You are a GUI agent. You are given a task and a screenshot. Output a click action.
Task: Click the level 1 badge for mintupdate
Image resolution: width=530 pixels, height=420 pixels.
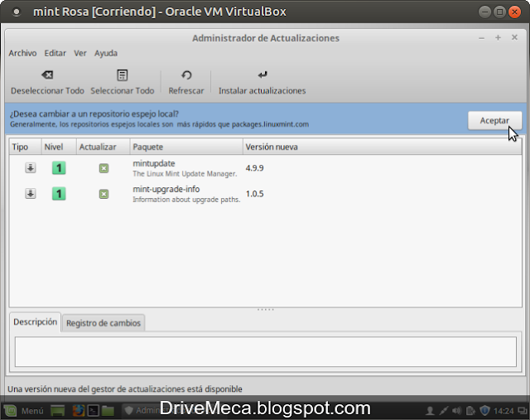pos(59,167)
